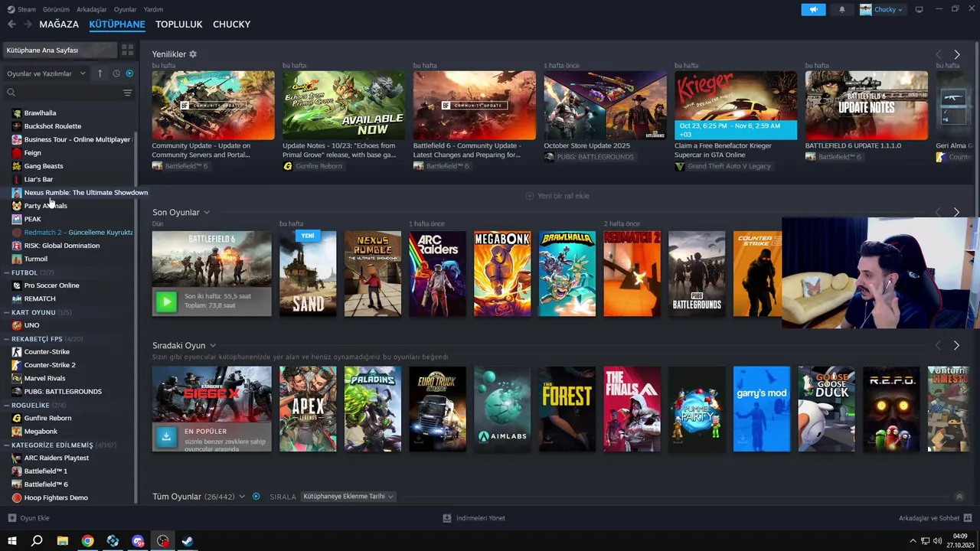Open File Explorer from the taskbar
The width and height of the screenshot is (980, 551).
point(62,541)
